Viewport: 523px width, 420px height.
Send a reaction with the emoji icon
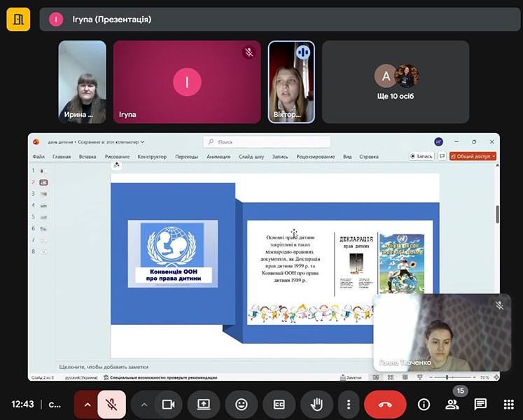point(242,404)
